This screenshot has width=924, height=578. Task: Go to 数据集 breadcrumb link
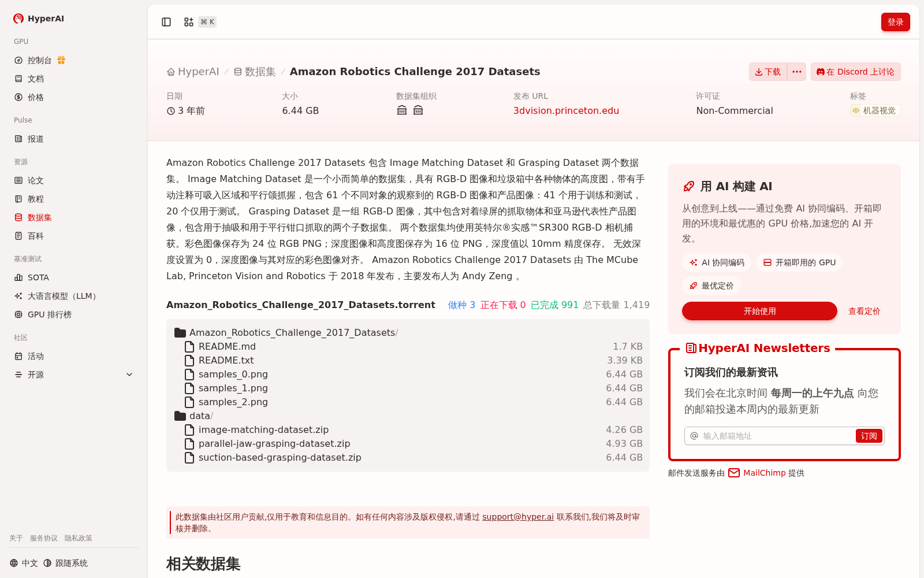tap(255, 72)
